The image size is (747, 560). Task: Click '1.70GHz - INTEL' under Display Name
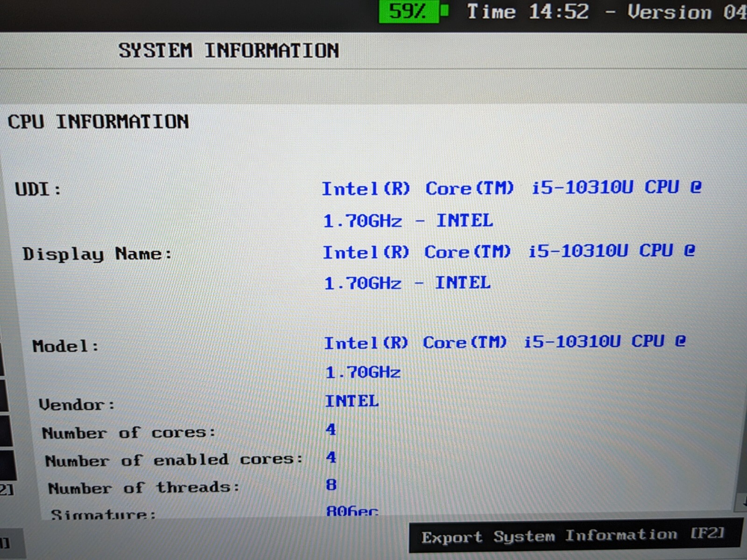click(407, 283)
